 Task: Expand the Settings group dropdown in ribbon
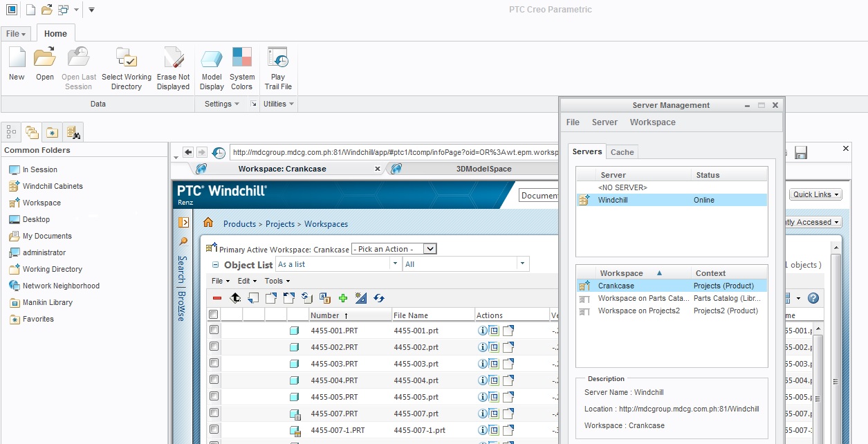(x=221, y=104)
